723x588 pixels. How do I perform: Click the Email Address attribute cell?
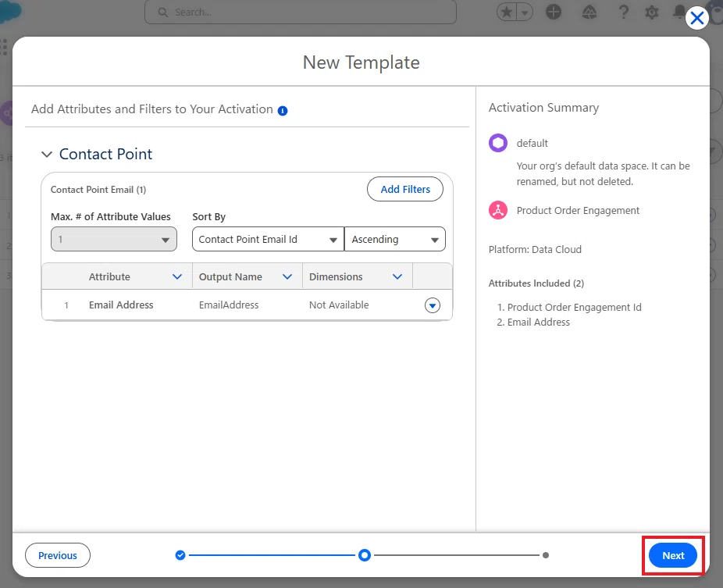tap(121, 305)
